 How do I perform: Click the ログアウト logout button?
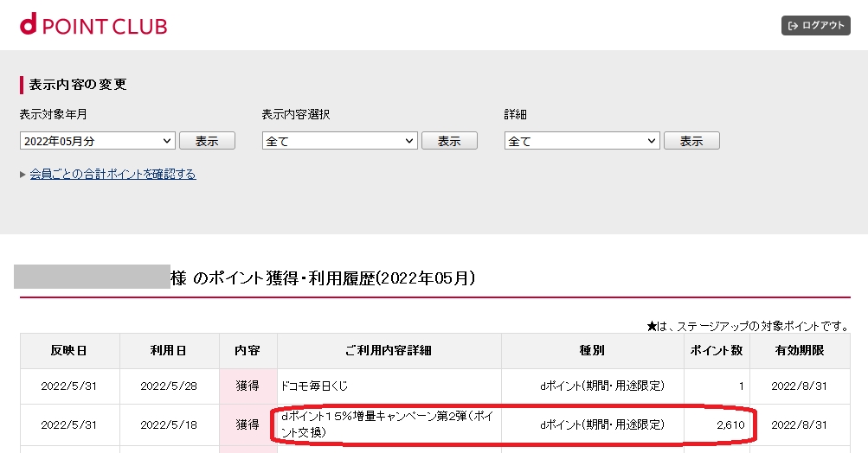tap(815, 25)
